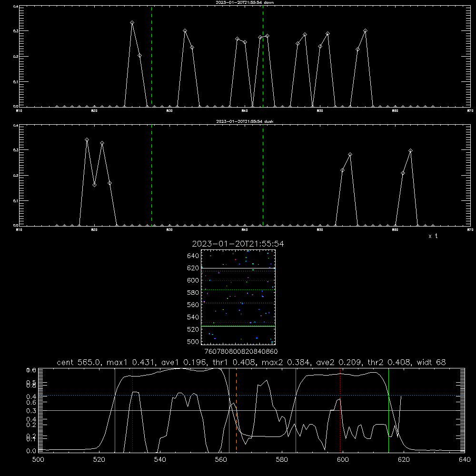The height and width of the screenshot is (476, 476).
Task: Click the 560 y-axis label of the scatter image
Action: coord(193,305)
